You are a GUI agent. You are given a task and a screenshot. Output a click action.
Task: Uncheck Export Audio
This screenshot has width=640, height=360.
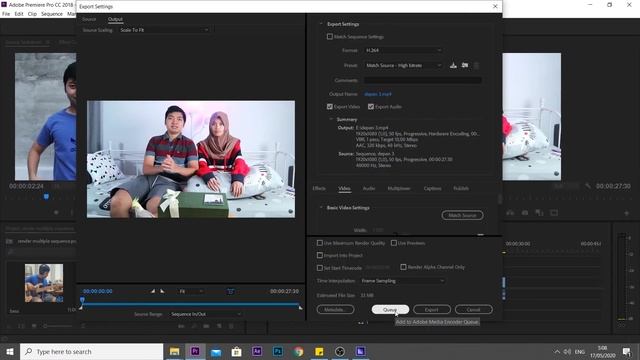click(371, 107)
